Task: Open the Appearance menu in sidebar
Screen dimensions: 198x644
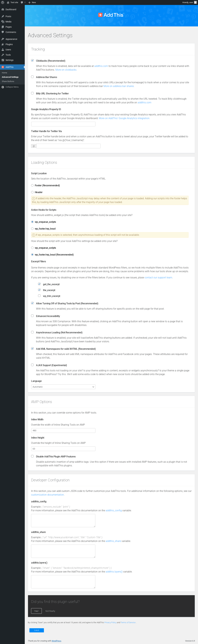Action: point(11,39)
